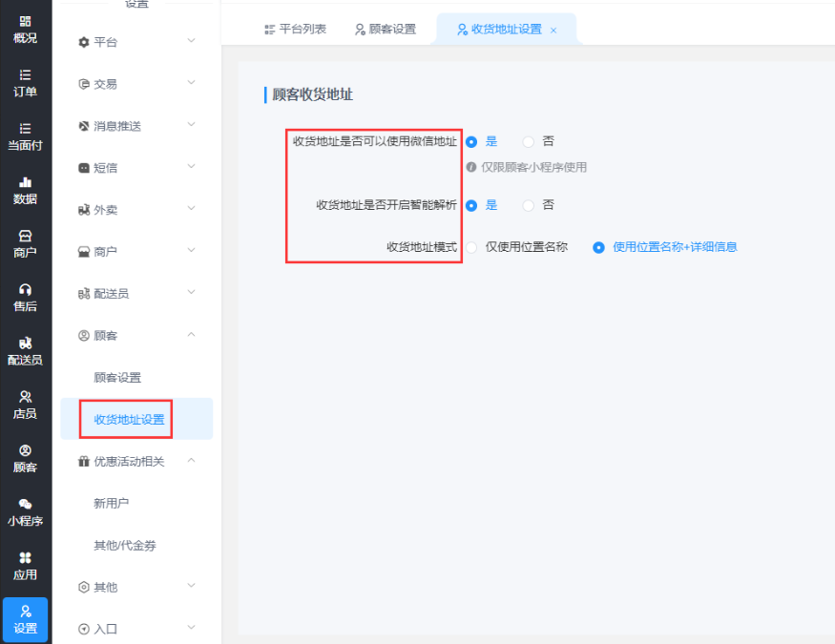The height and width of the screenshot is (644, 835).
Task: Open the 新用户 submenu entry
Action: pyautogui.click(x=111, y=504)
